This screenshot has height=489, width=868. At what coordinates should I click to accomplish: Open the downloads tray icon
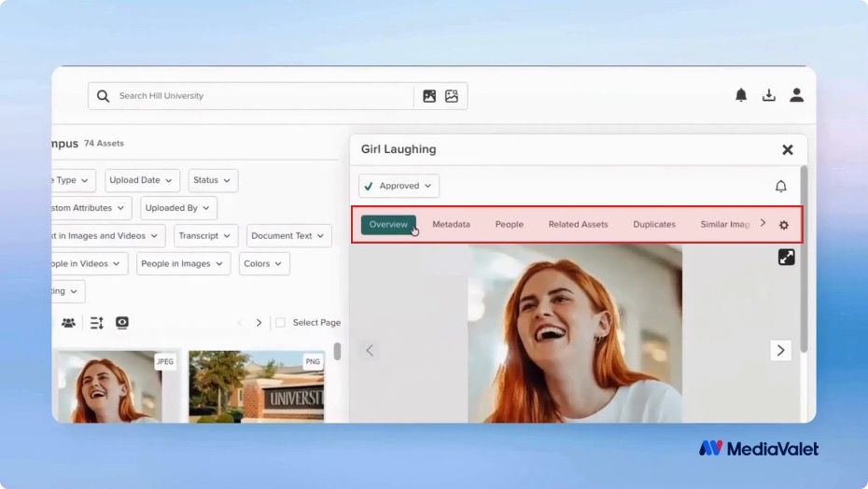pos(768,95)
